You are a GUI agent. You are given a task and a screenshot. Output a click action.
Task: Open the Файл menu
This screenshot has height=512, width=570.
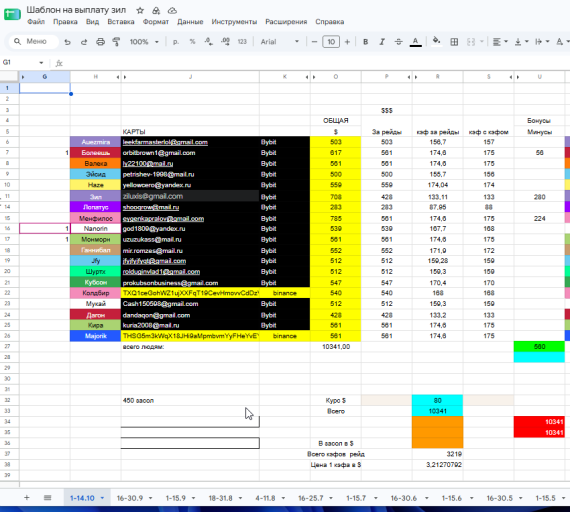[36, 22]
